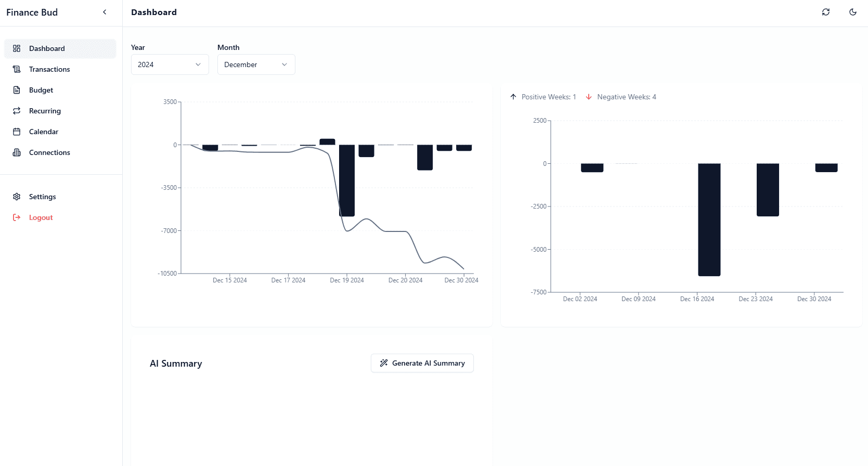This screenshot has width=868, height=466.
Task: Click the large Dec 19 daily bar
Action: 347,180
